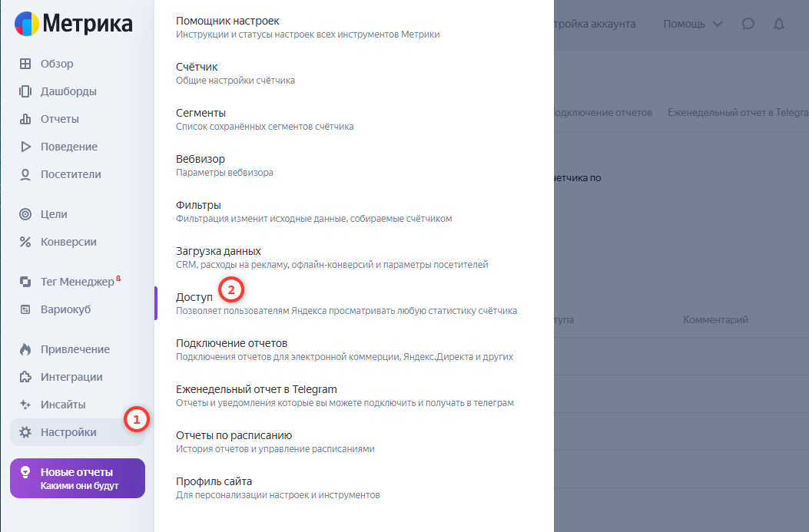Open the chat bubble icon

pos(748,24)
